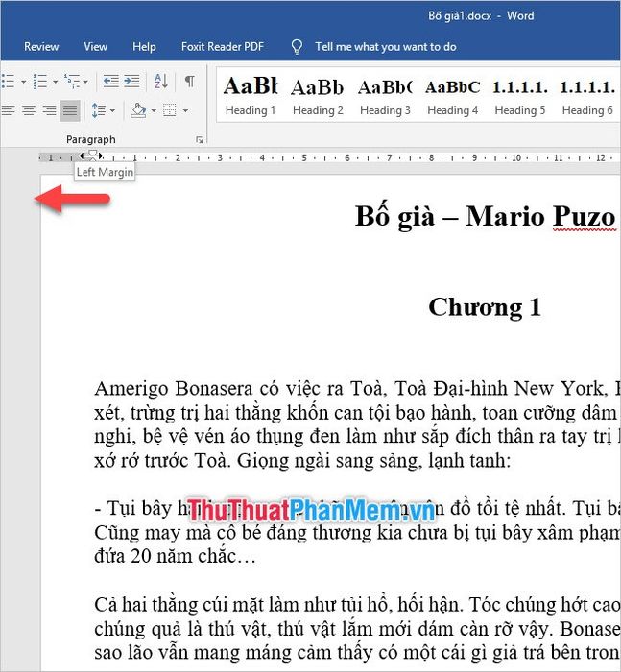Click line 'đứa 20 năm chắc…'
Image resolution: width=621 pixels, height=672 pixels.
[x=175, y=556]
